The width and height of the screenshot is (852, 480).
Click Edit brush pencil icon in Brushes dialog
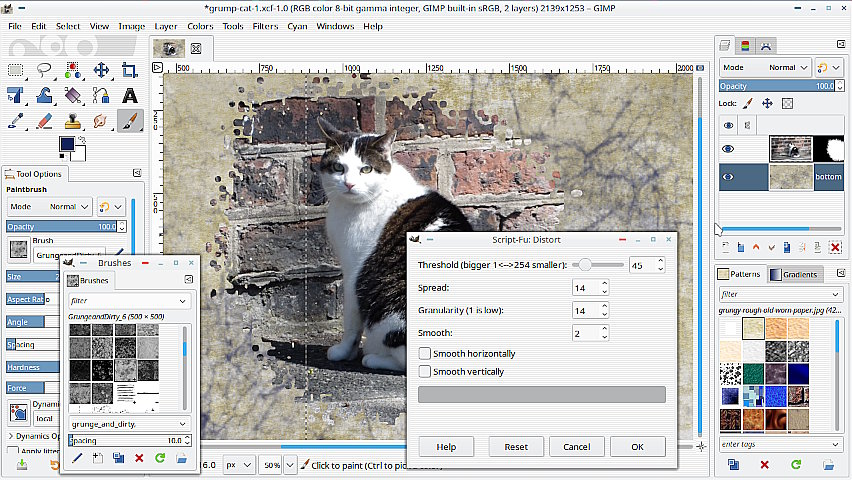77,458
